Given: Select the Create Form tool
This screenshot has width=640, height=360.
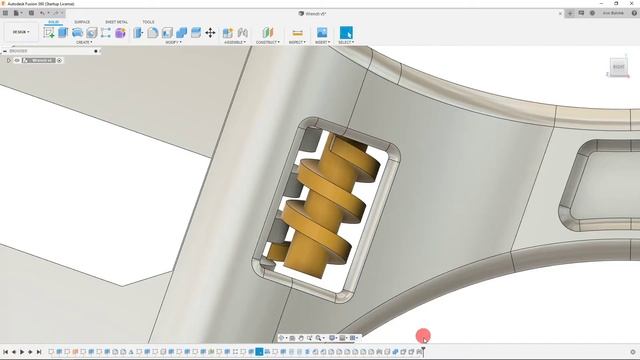Looking at the screenshot, I should tap(120, 33).
